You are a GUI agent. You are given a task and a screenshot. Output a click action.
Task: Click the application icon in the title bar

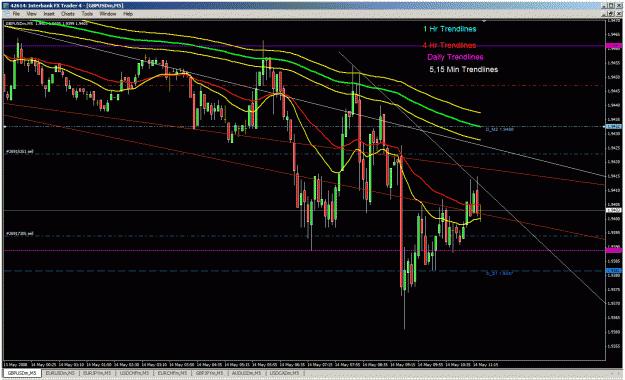pyautogui.click(x=6, y=6)
